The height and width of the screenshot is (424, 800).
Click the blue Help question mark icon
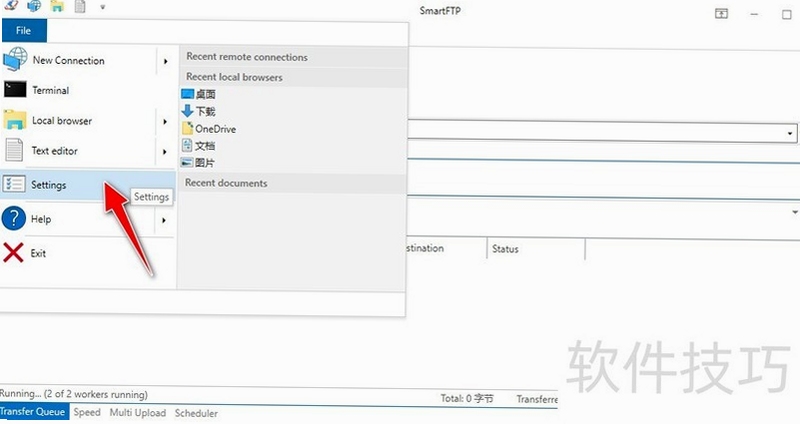point(14,218)
